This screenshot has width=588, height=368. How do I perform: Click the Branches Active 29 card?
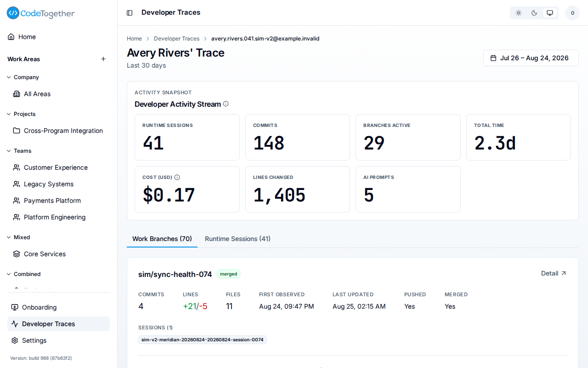[408, 137]
